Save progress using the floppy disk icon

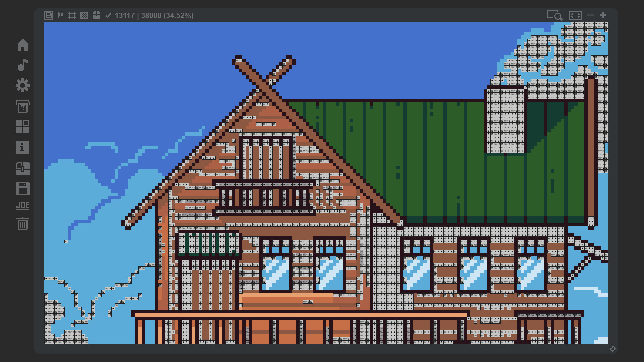click(22, 188)
